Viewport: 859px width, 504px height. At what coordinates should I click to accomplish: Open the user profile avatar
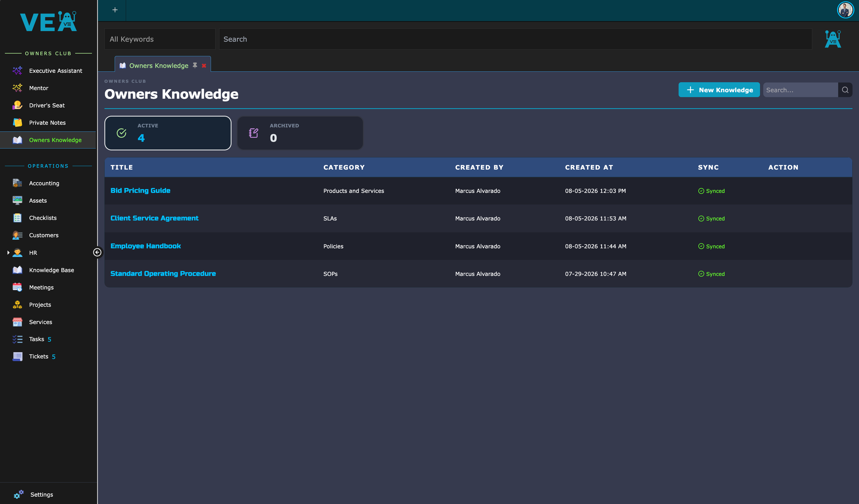(x=845, y=10)
